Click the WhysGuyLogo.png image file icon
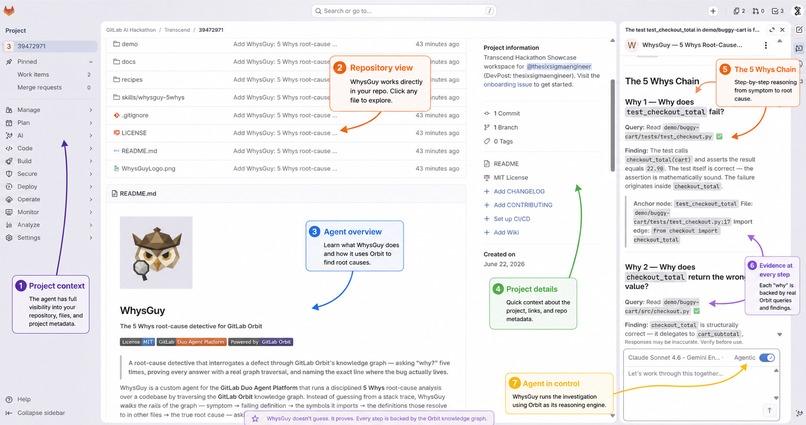806x425 pixels. pyautogui.click(x=116, y=168)
